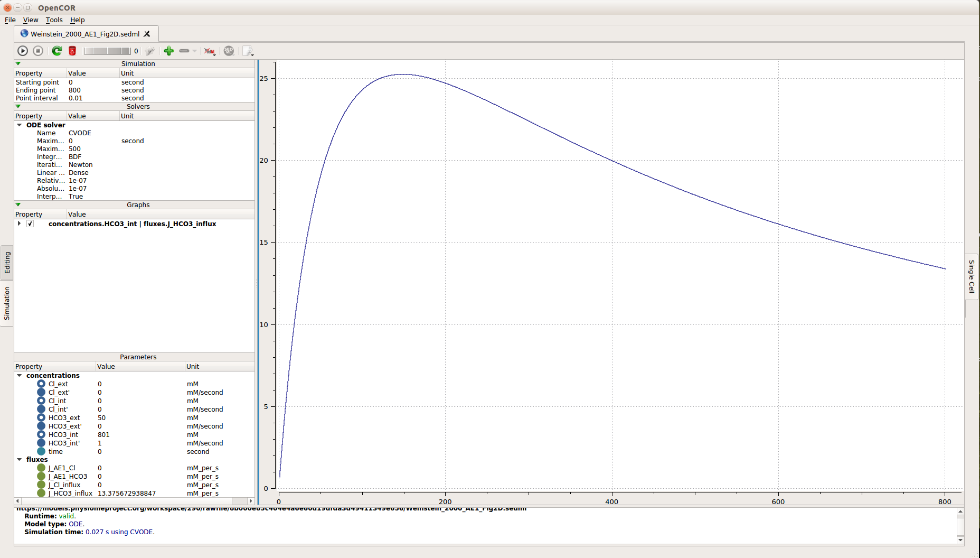Remove graph panel using the minus icon

(x=184, y=51)
